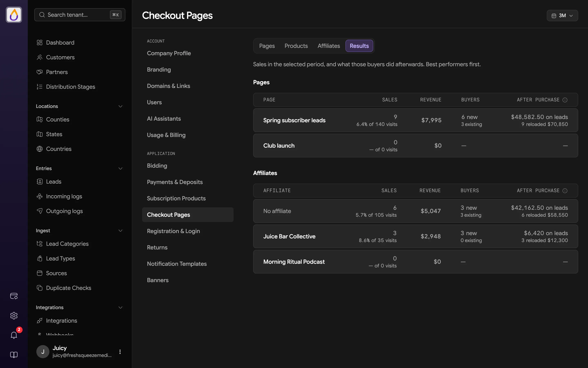Click info icon beside Pages After Purchase

coord(565,100)
